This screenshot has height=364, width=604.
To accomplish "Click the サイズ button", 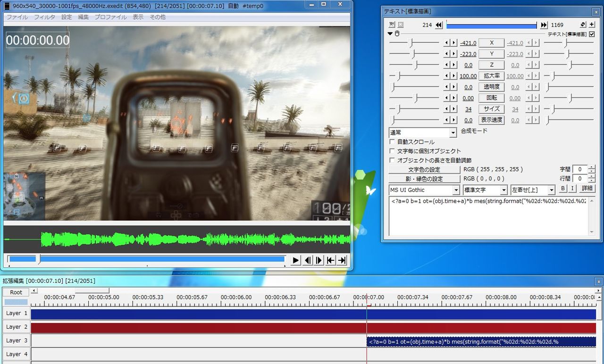I will [x=491, y=109].
